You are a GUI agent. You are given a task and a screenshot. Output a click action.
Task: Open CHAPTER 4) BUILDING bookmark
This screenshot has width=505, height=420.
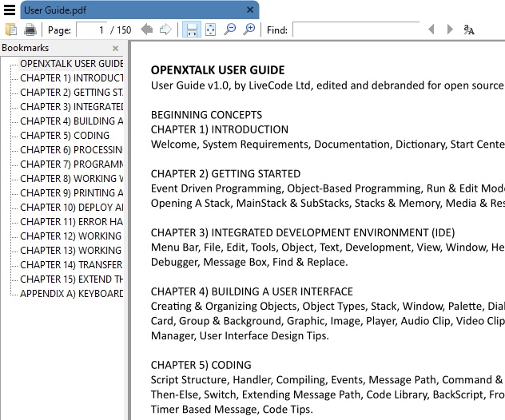click(71, 121)
